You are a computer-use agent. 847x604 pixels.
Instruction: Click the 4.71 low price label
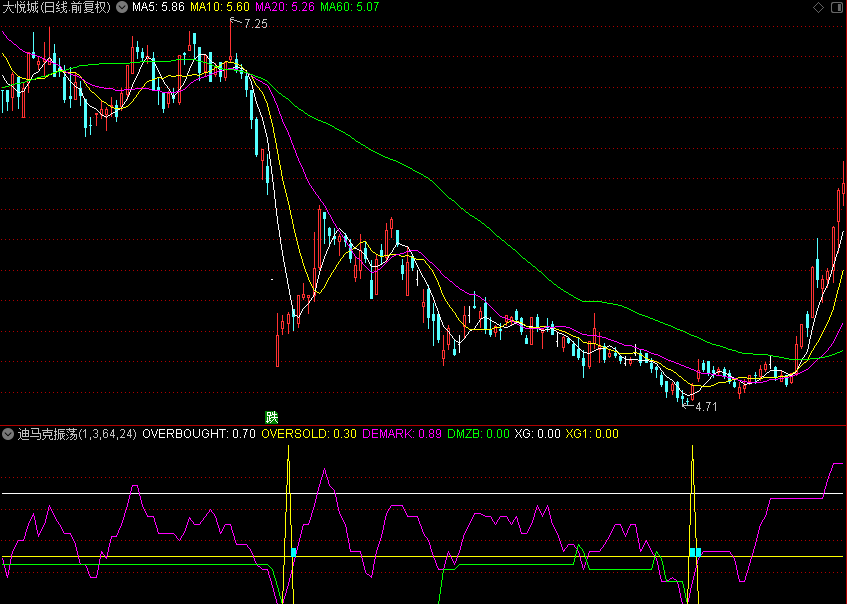tap(706, 407)
